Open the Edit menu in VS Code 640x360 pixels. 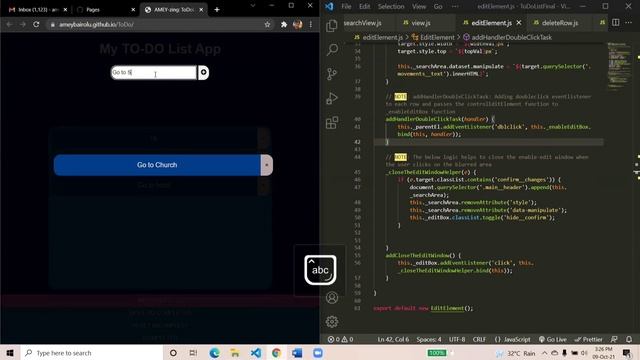click(364, 6)
